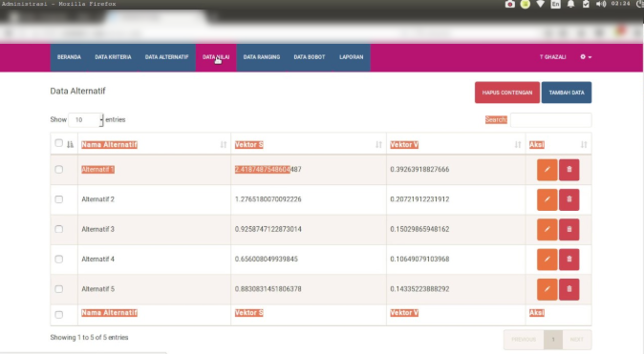Image resolution: width=644 pixels, height=354 pixels.
Task: Sort the checkbox column with its arrow icon
Action: click(x=71, y=144)
